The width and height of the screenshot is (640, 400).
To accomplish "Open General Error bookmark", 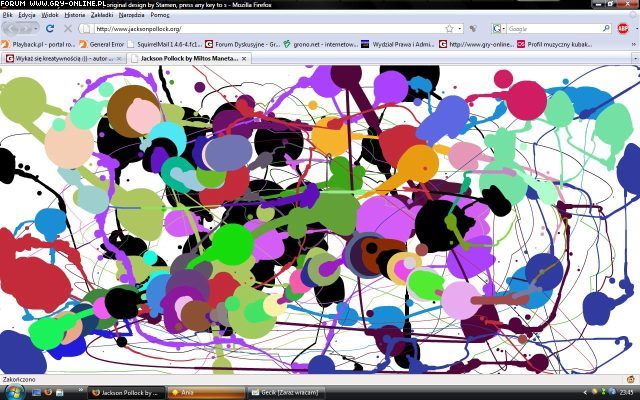I will [102, 44].
